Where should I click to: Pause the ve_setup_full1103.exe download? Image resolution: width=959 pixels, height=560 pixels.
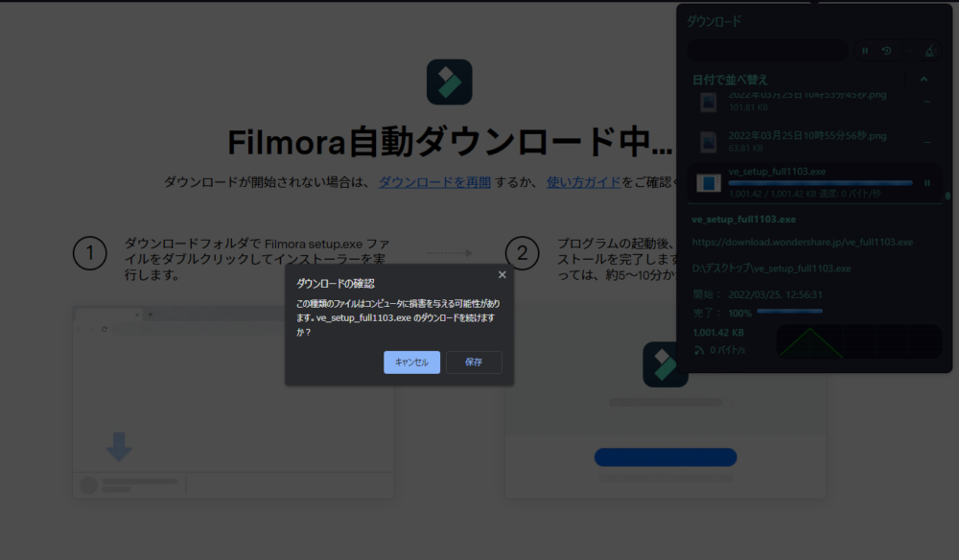[928, 182]
